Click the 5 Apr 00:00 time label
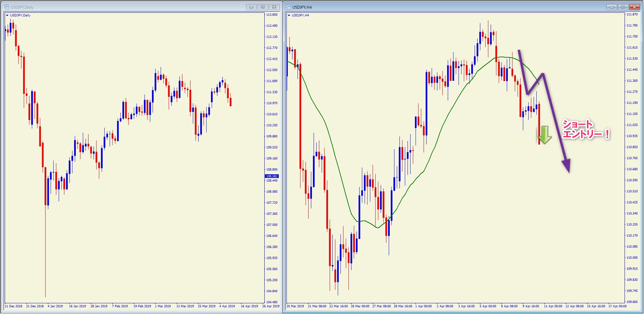The image size is (644, 314). click(488, 306)
